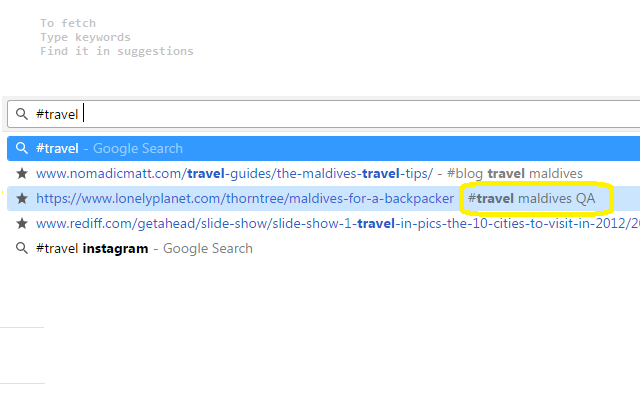Click the circled "#travel maldives QA" tag

point(531,199)
